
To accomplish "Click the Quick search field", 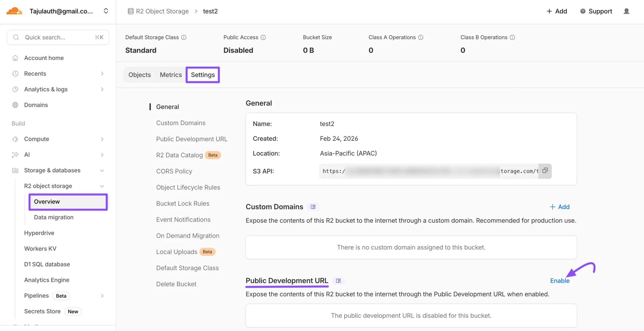I will tap(58, 37).
